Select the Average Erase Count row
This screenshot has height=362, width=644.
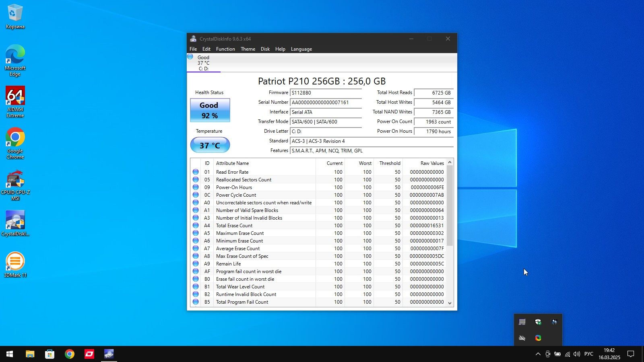(318, 248)
